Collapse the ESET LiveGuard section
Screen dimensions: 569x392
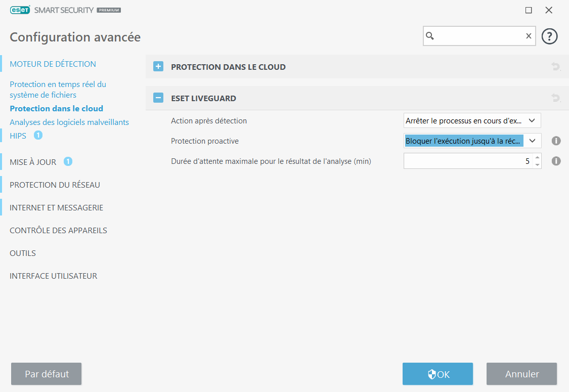[158, 98]
